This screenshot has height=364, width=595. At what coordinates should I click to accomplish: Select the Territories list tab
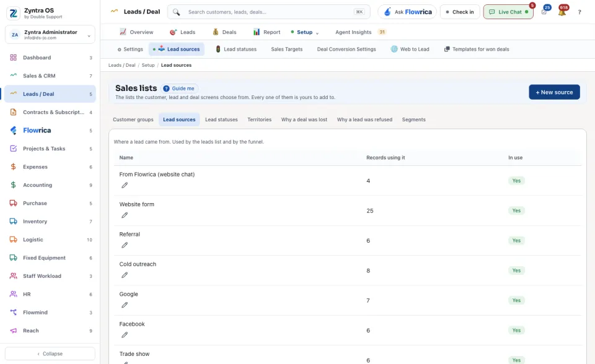(x=260, y=119)
